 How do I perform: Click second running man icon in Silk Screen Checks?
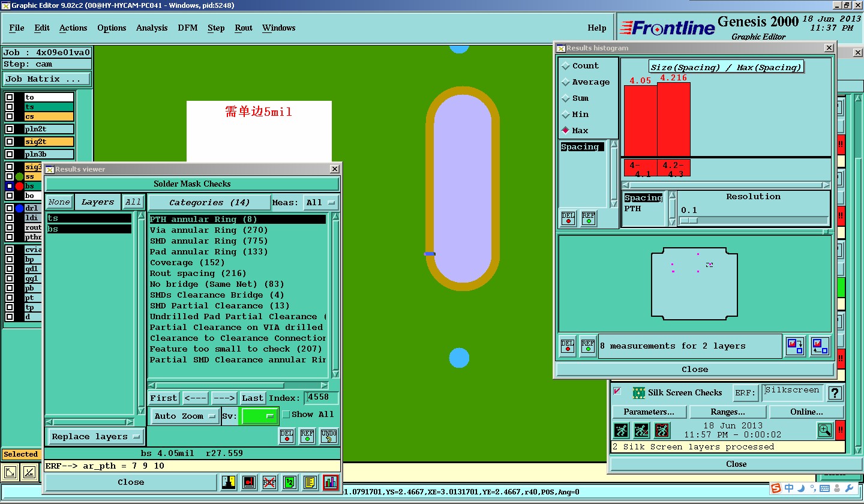tap(641, 430)
